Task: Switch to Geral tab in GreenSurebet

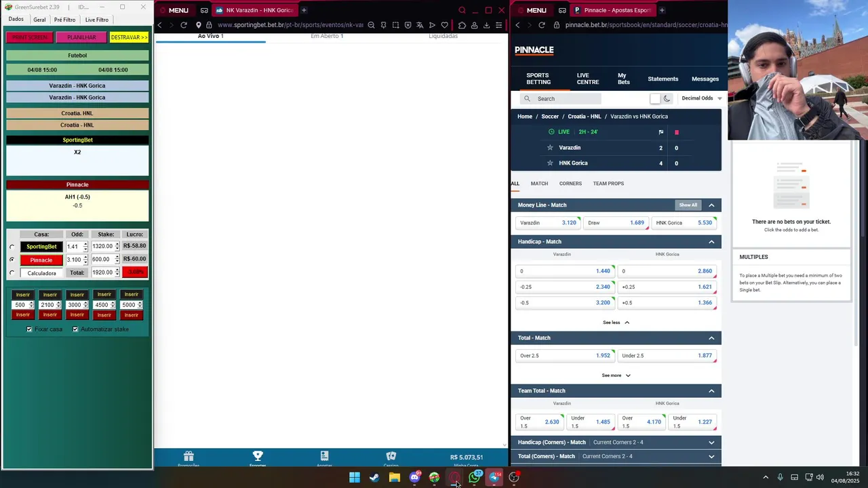Action: 39,20
